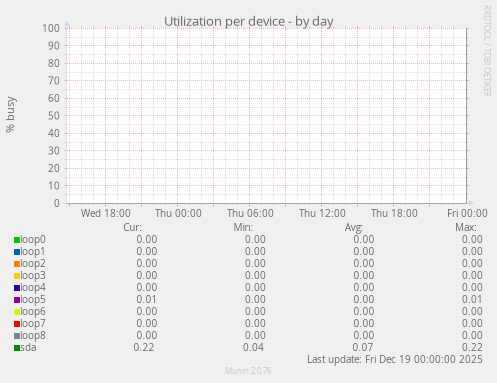Image resolution: width=497 pixels, height=383 pixels.
Task: Click loop5 maximum value 0.01
Action: coord(472,300)
